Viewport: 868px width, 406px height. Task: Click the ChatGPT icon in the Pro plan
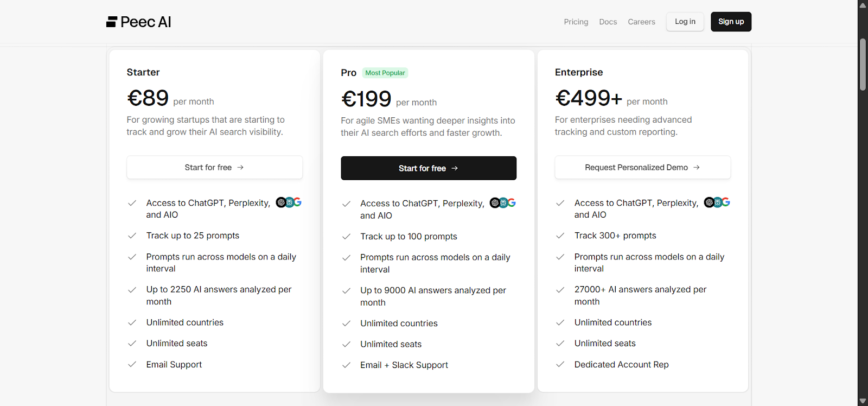click(494, 203)
